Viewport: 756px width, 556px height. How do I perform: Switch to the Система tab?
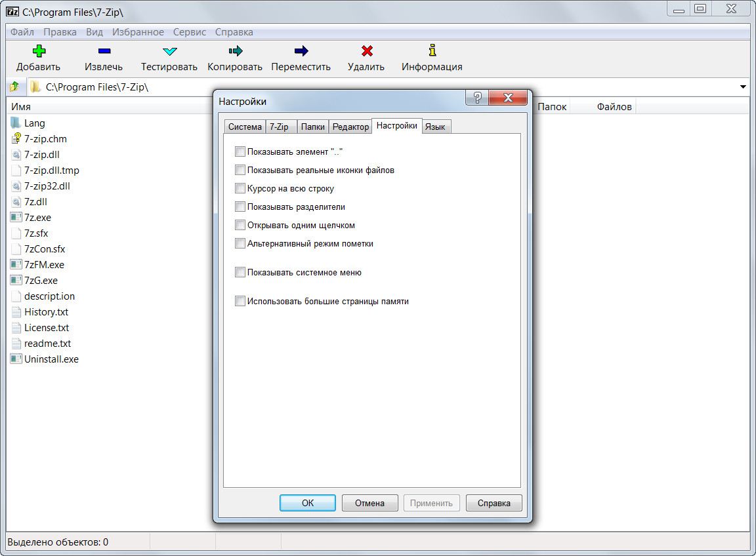pos(245,127)
